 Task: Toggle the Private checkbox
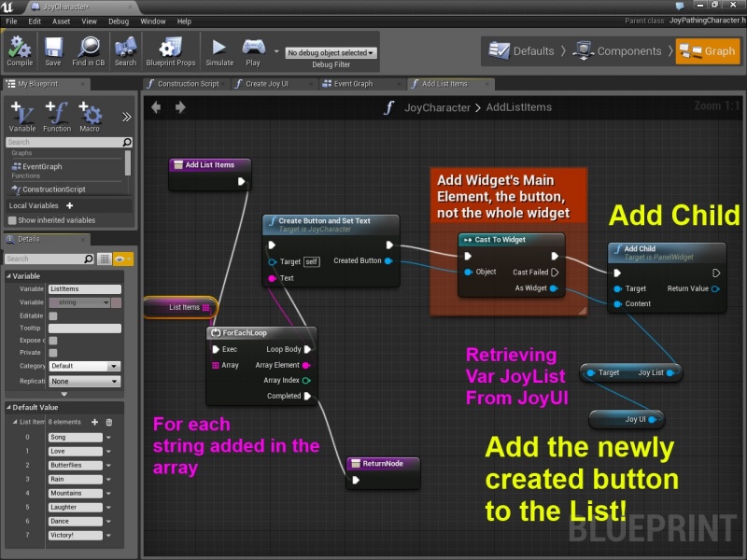point(53,353)
